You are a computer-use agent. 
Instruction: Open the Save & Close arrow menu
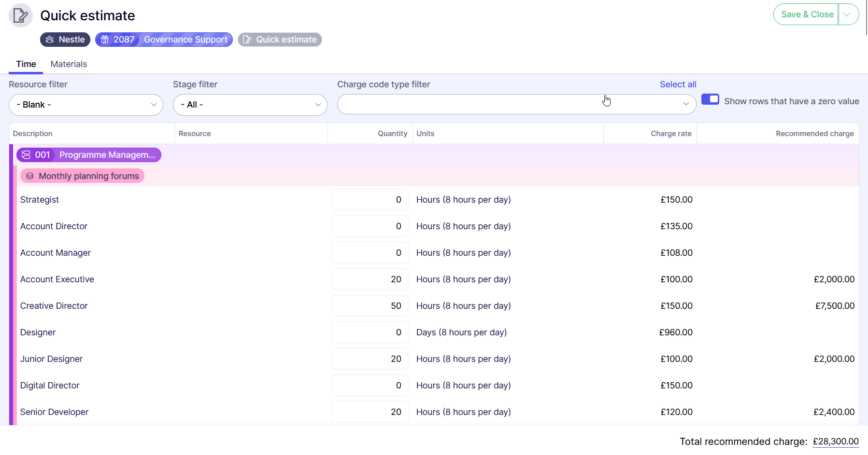(x=848, y=14)
